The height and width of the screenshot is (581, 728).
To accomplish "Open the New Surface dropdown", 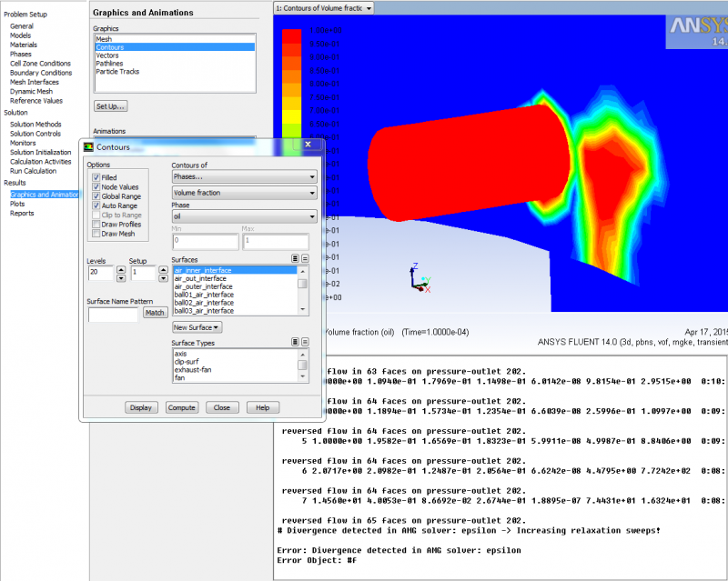I will pyautogui.click(x=197, y=327).
